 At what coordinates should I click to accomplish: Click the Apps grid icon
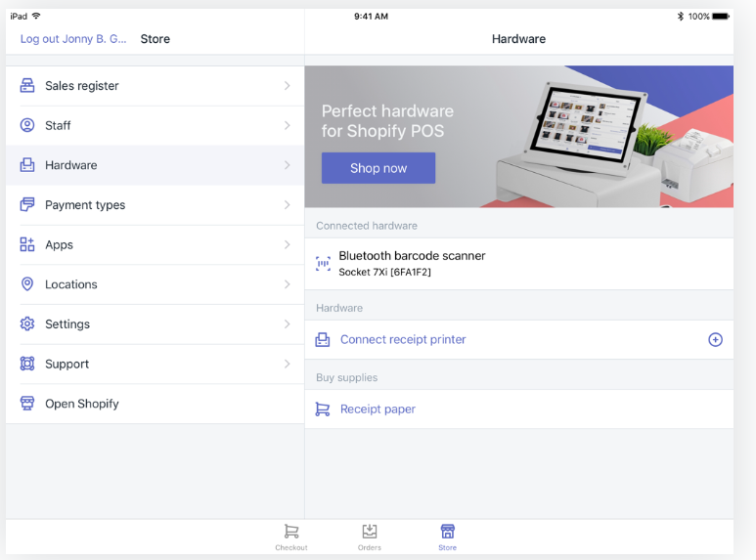(27, 244)
